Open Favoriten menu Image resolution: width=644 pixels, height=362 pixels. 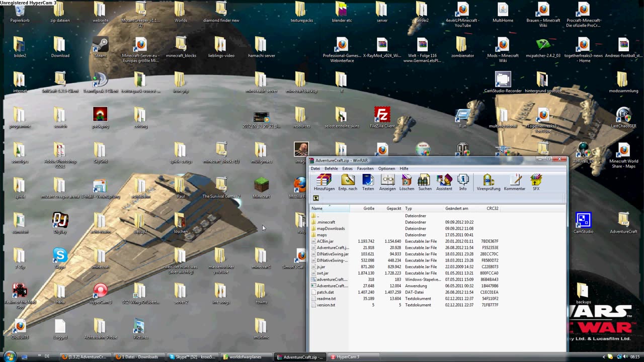[365, 168]
